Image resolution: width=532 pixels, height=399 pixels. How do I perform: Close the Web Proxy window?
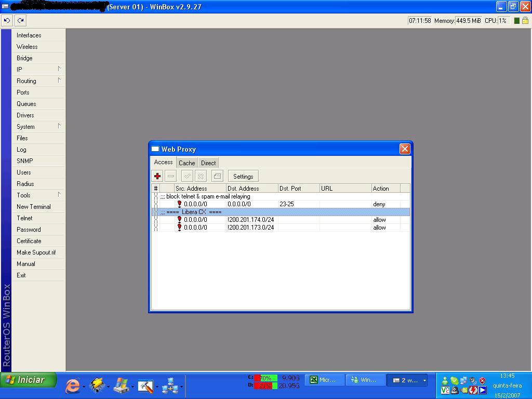405,149
